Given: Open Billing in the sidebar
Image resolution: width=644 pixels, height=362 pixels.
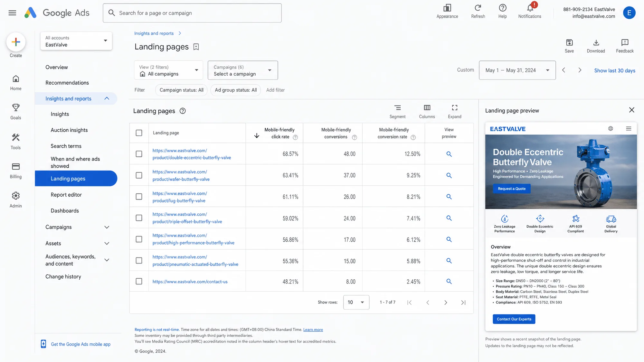Looking at the screenshot, I should 15,171.
